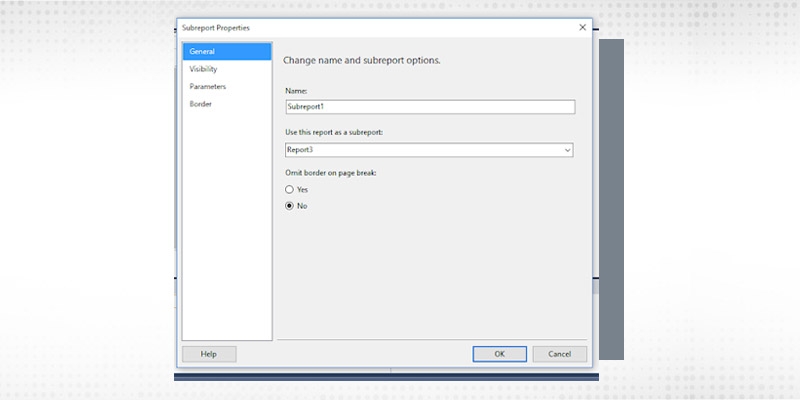The width and height of the screenshot is (800, 400).
Task: Click the "Change name and subreport options" heading
Action: coord(362,61)
